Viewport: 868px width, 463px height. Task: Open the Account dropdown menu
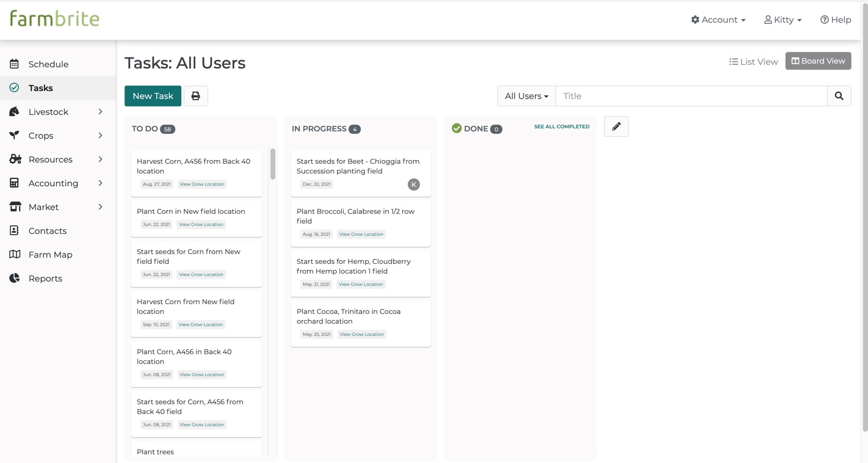pos(718,20)
